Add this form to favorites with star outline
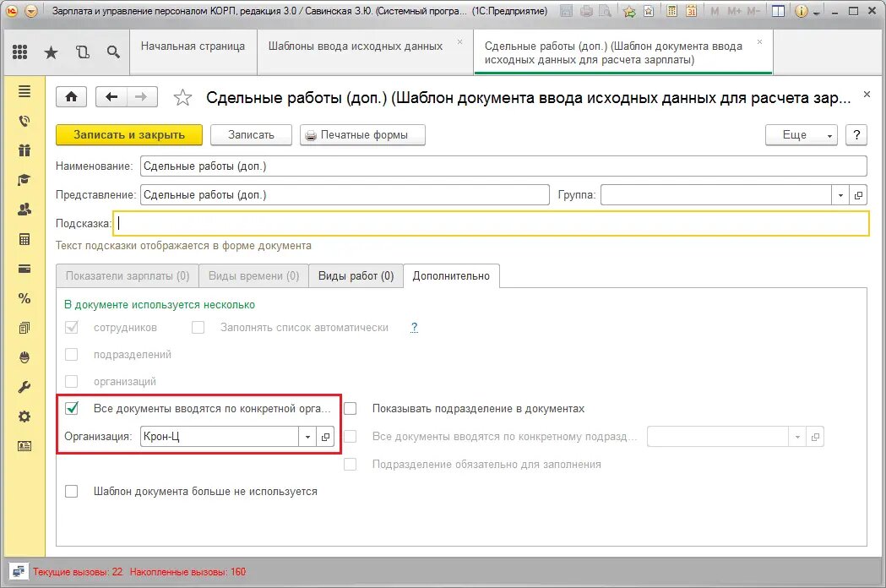 click(182, 98)
